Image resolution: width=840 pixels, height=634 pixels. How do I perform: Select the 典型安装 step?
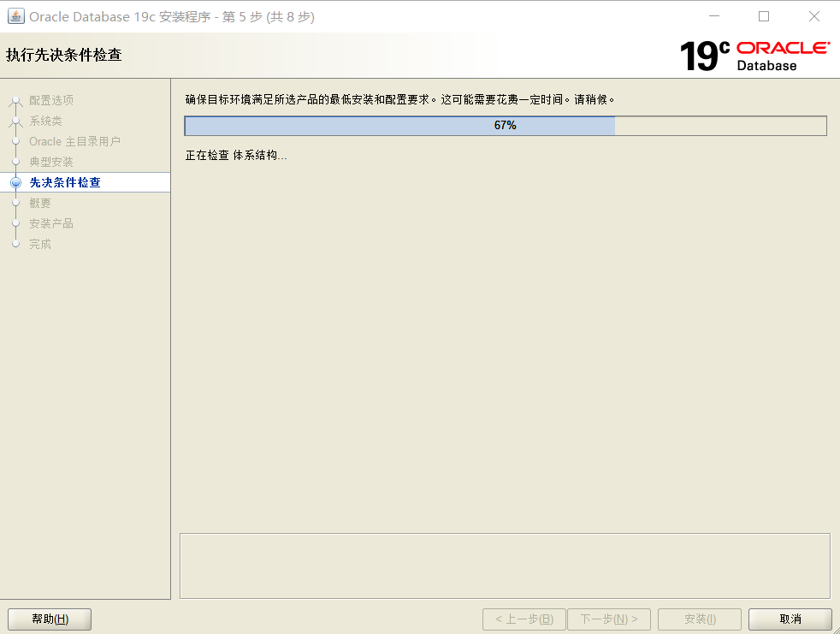[50, 162]
